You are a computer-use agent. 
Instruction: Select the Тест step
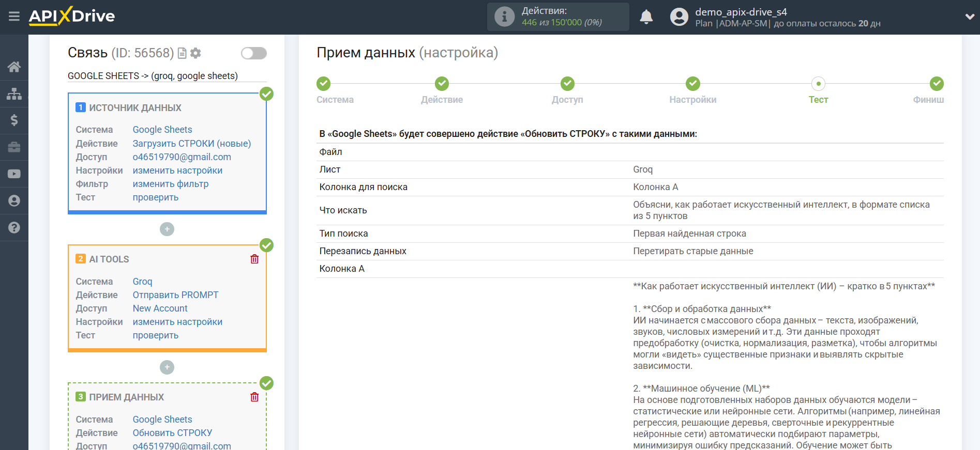(818, 84)
